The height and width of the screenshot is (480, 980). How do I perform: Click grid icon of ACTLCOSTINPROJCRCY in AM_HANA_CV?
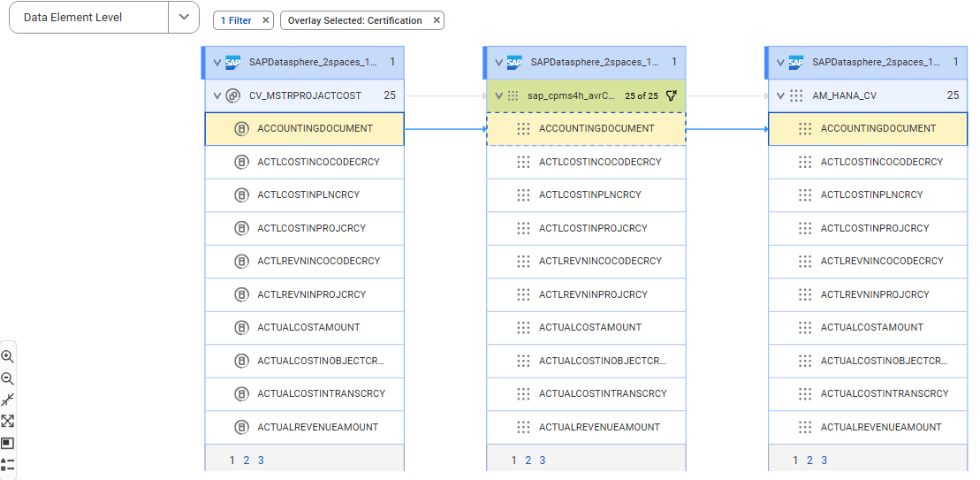click(x=805, y=228)
